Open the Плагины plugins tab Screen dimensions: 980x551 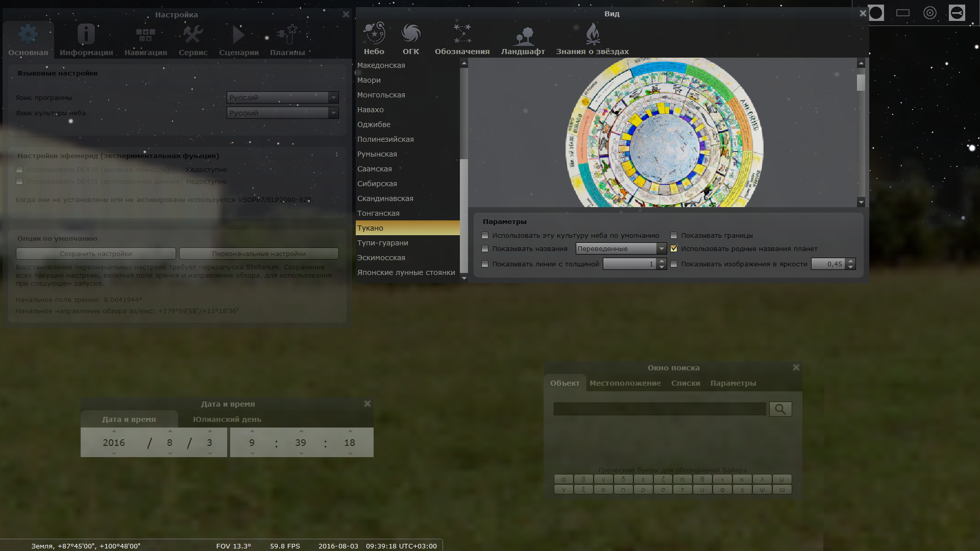point(287,40)
